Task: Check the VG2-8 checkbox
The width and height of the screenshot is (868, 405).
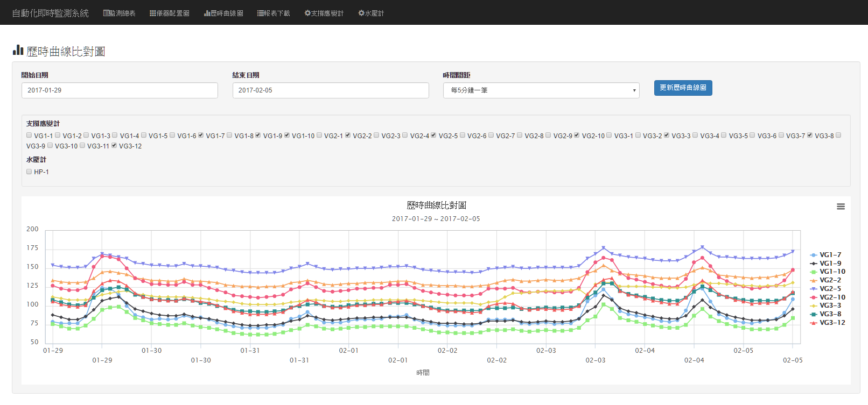Action: tap(520, 136)
